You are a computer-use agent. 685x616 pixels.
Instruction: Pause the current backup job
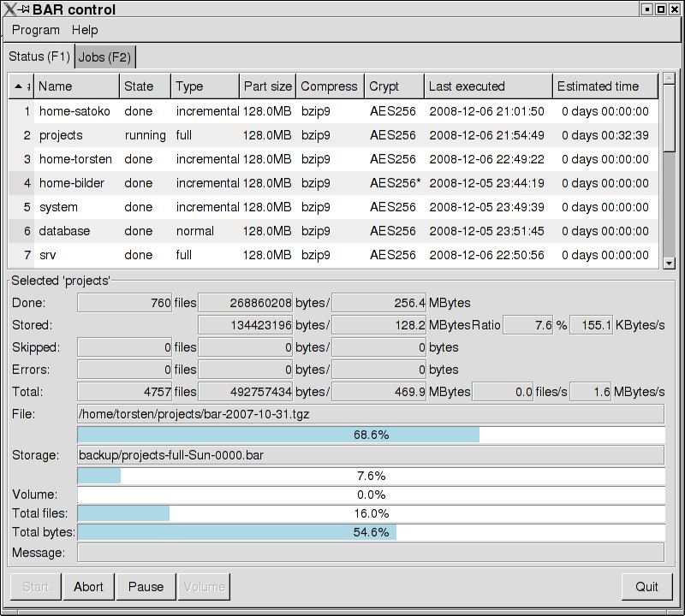tap(146, 586)
